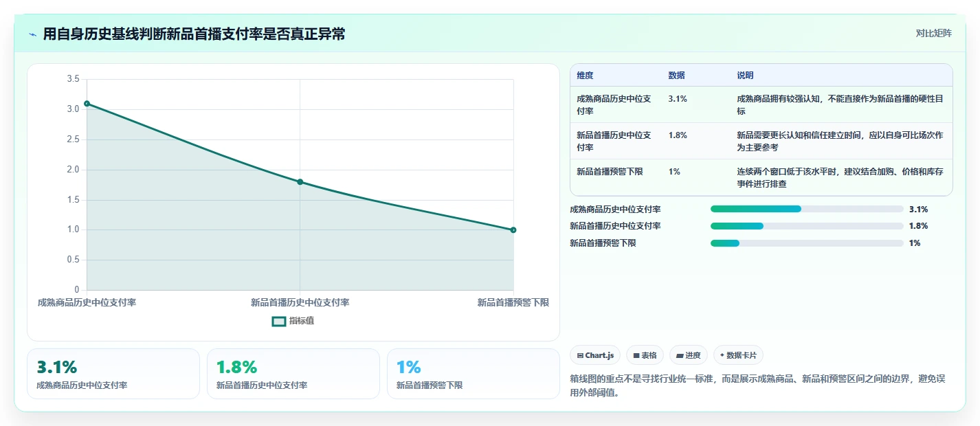Click the 数据卡片 tag chip
The height and width of the screenshot is (426, 980).
click(x=738, y=355)
